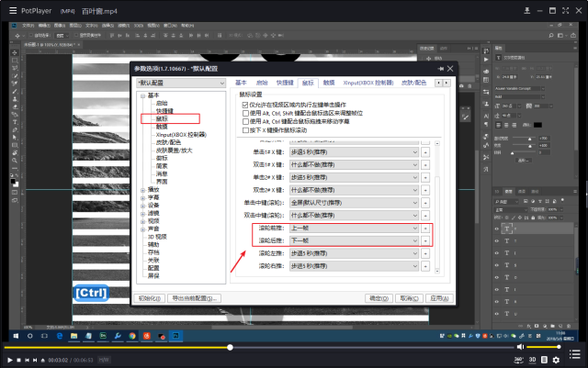Screen dimensions: 588x368
Task: Click the pin-on-top icon in title bar
Action: [526, 10]
